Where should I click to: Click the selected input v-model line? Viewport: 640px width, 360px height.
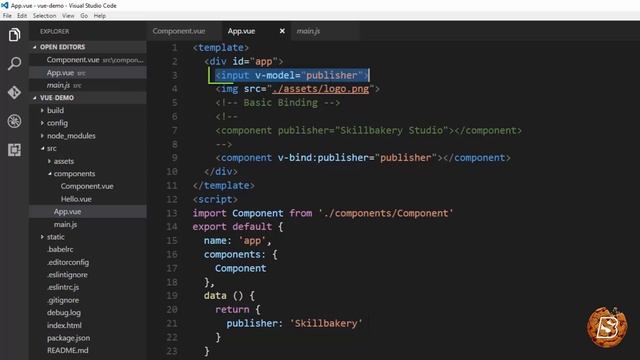(292, 75)
